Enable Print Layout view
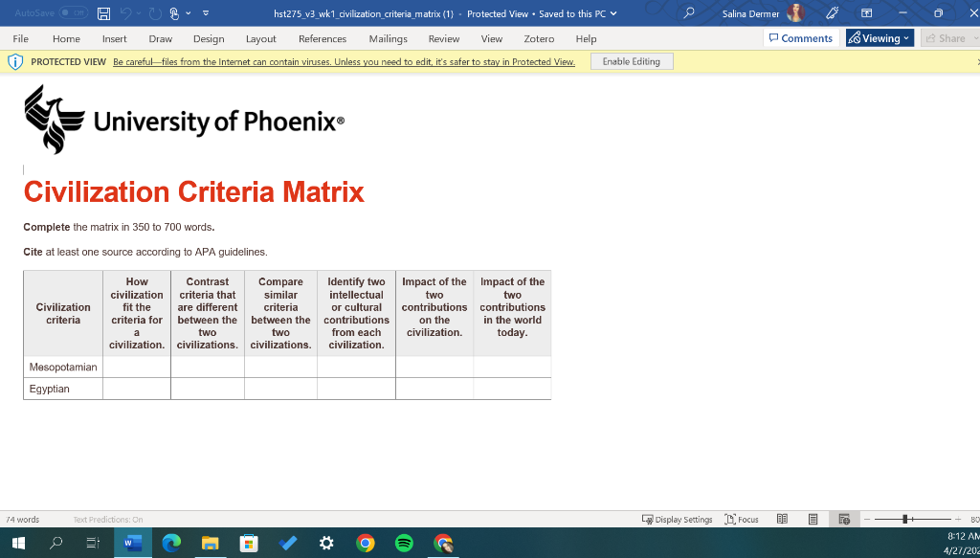Screen dimensions: 980x558 pyautogui.click(x=813, y=519)
